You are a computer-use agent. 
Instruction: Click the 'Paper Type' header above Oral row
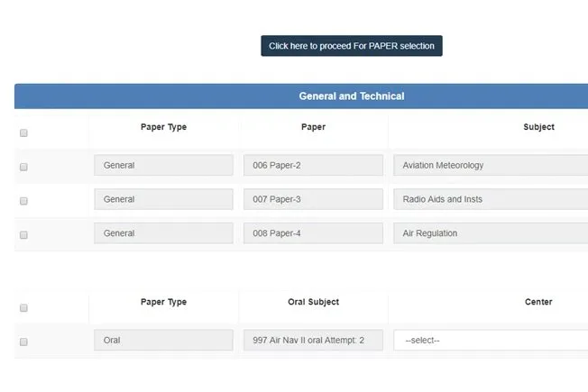[x=163, y=302]
